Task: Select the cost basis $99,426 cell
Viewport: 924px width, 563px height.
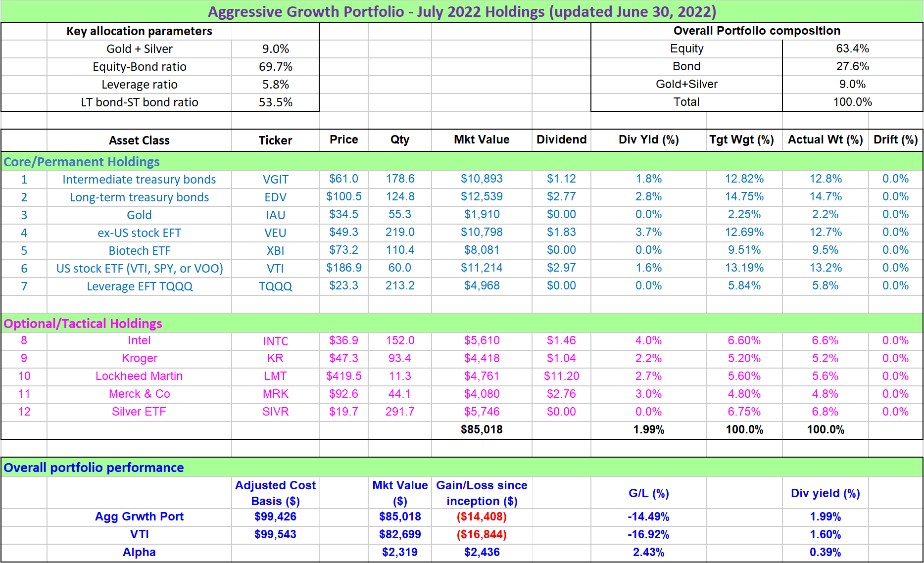Action: click(x=275, y=517)
